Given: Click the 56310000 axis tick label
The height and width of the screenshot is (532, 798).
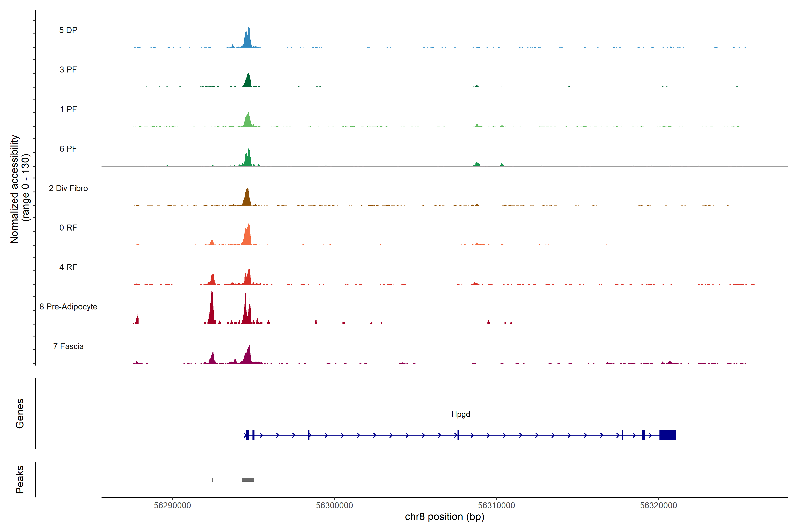Looking at the screenshot, I should [x=496, y=506].
